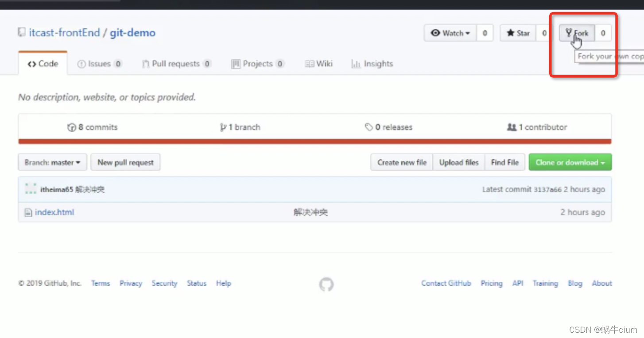Open latest commit hash 3137a66

coord(547,189)
